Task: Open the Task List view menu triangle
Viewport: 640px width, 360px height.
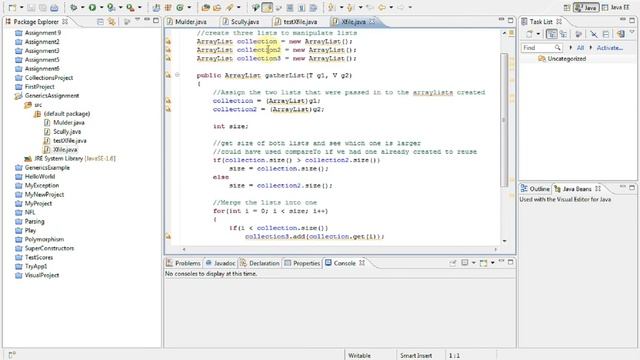Action: coord(632,32)
